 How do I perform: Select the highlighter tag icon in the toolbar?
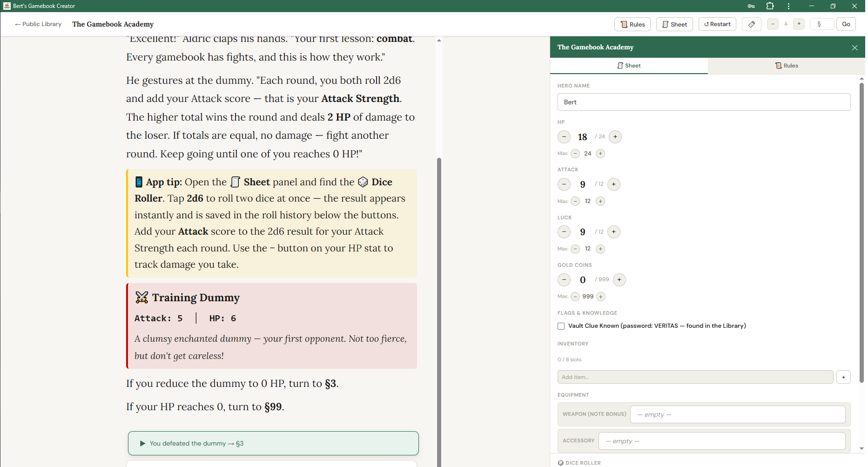[751, 24]
